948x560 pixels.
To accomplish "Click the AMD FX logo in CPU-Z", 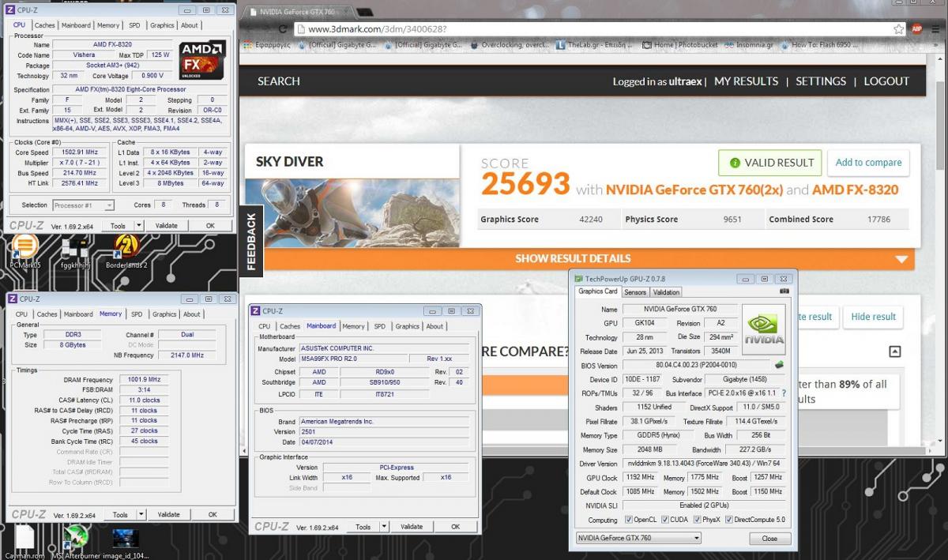I will tap(202, 59).
